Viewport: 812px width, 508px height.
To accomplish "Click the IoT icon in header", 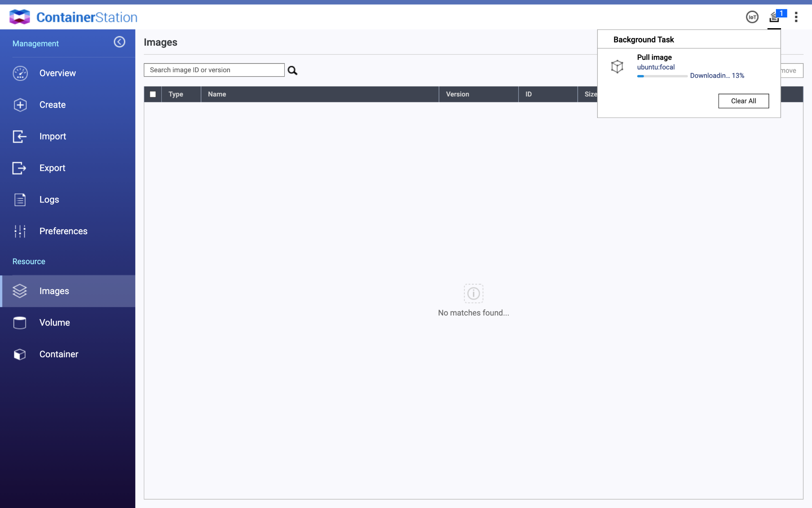I will pos(752,17).
